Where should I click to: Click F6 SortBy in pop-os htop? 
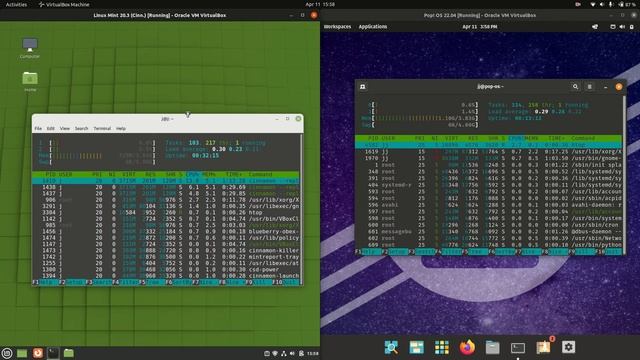click(x=502, y=252)
